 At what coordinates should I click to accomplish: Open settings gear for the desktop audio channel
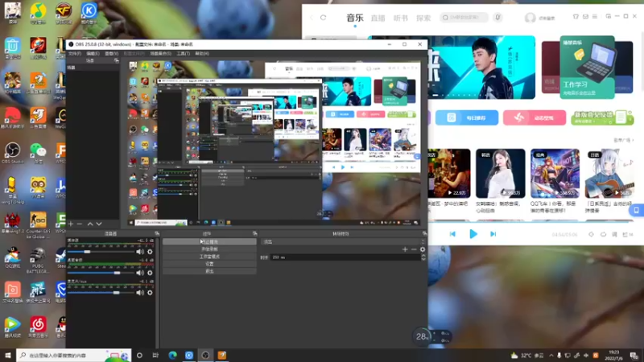pos(150,273)
